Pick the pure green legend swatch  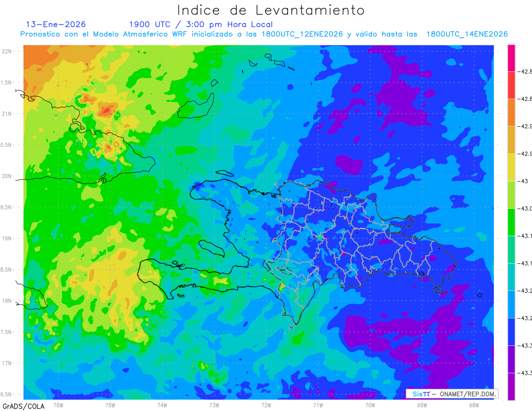point(511,222)
